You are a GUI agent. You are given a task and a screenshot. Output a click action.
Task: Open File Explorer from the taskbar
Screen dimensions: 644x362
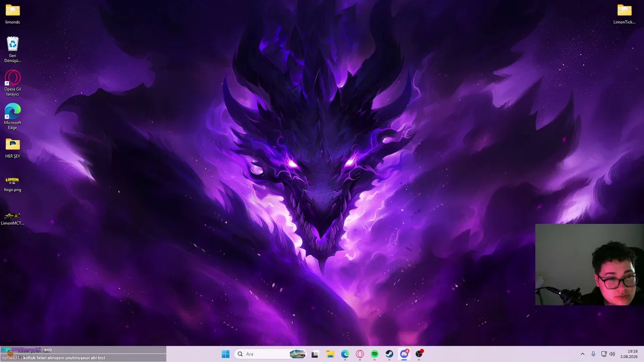(330, 354)
